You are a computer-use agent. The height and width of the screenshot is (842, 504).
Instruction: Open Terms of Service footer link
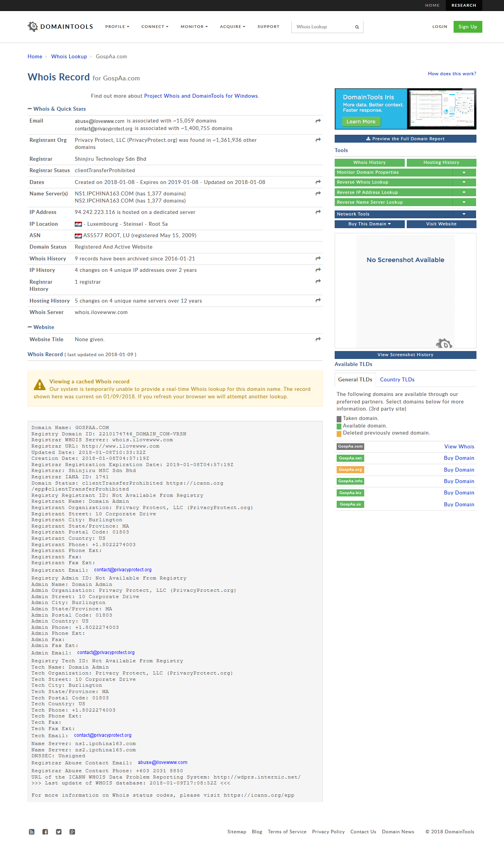coord(287,832)
